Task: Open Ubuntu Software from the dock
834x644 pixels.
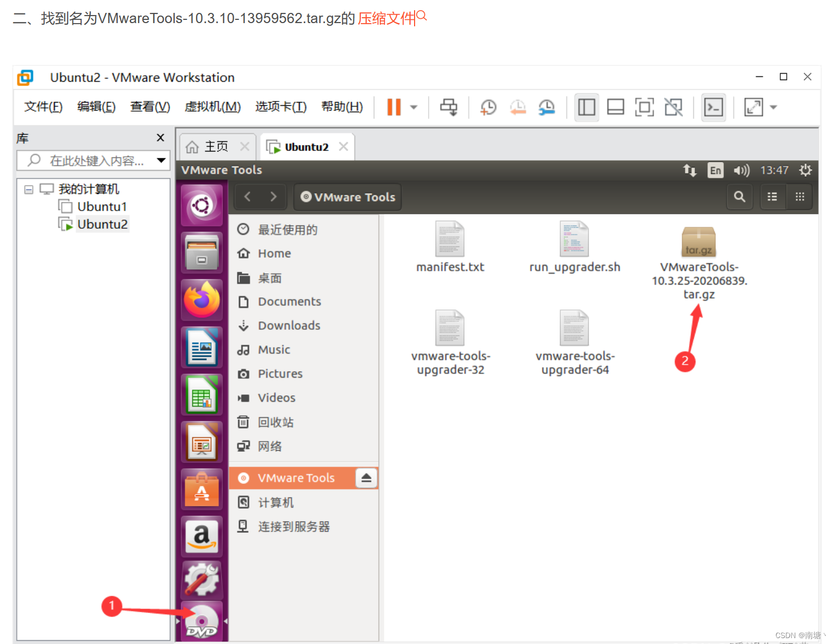Action: (202, 489)
